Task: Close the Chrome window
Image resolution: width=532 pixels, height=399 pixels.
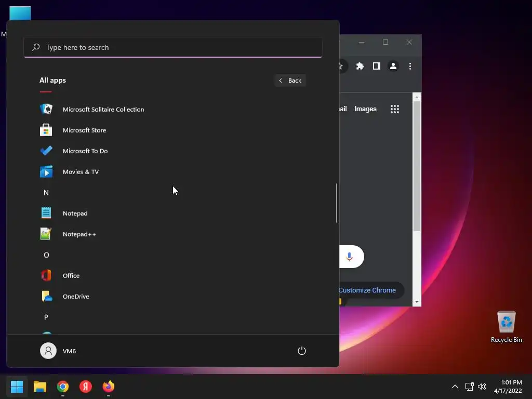Action: tap(409, 42)
